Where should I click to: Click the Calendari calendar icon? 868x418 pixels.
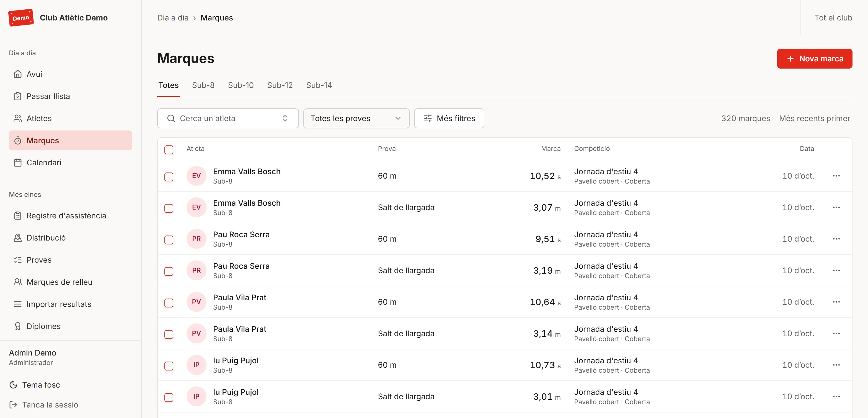pos(17,163)
